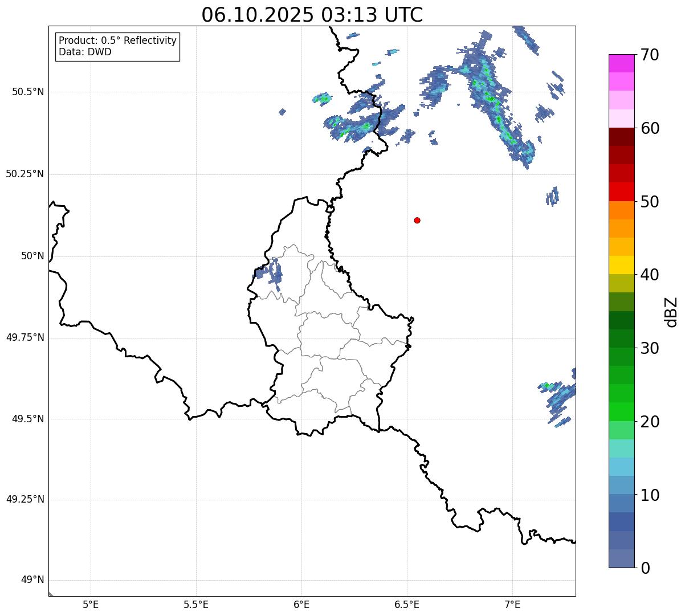Screen dimensions: 685x616
Task: Click the 6°E longitude label
Action: [x=301, y=604]
